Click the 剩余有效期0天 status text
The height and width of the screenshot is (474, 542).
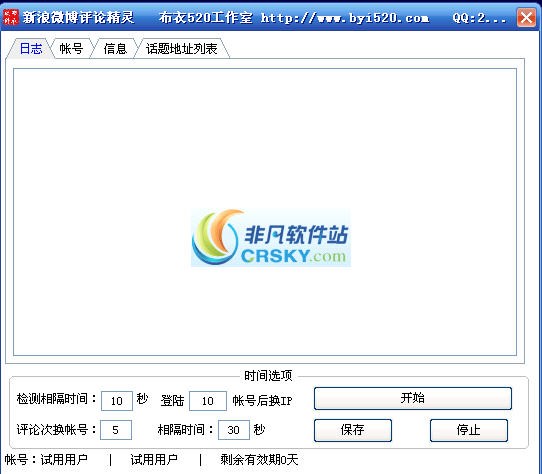click(259, 459)
